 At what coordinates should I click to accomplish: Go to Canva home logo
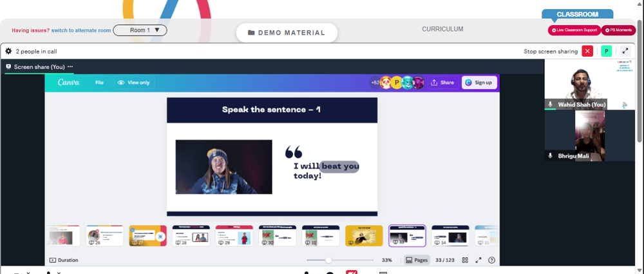(x=69, y=83)
